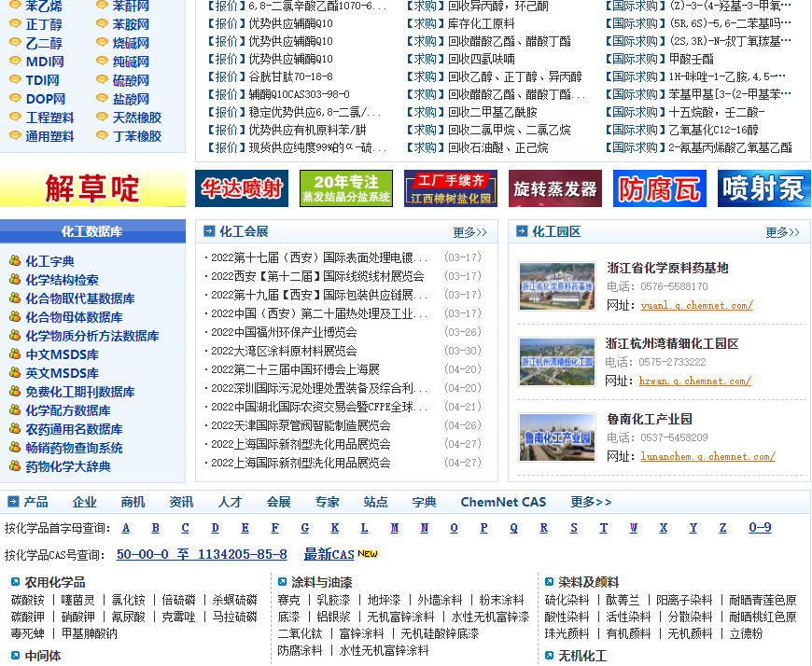
Task: Click the bubble icon beside 工程塑料
Action: [15, 118]
